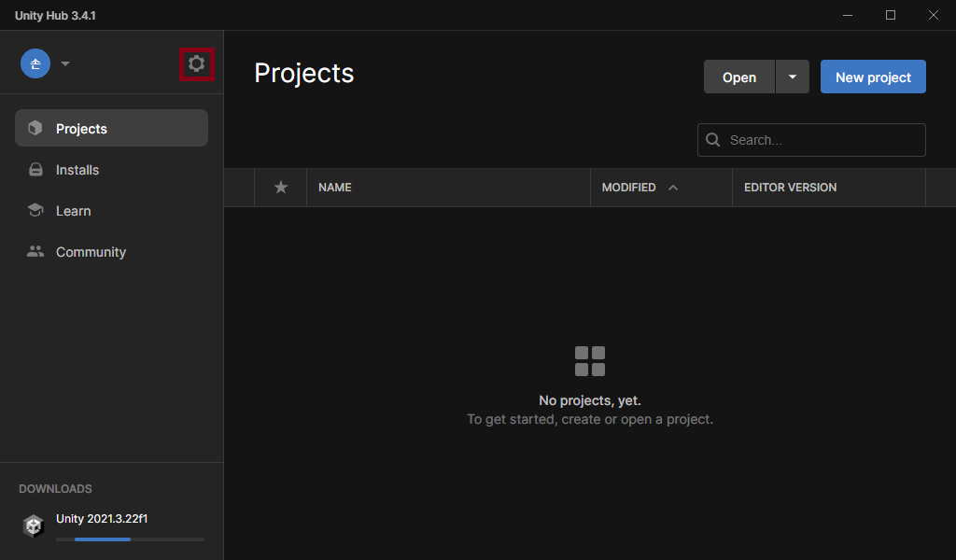Viewport: 956px width, 560px height.
Task: Sort projects by the star favorites column
Action: pos(280,187)
